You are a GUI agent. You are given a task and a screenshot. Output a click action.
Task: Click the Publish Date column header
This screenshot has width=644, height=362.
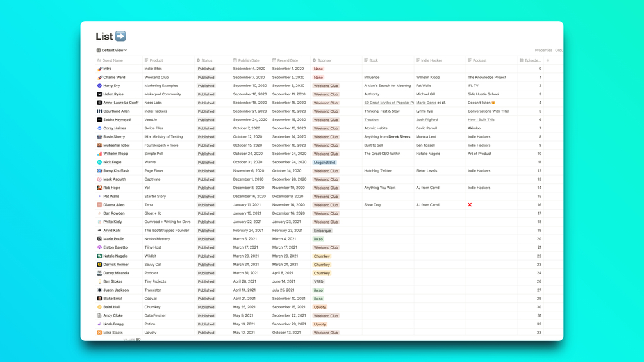pos(246,60)
